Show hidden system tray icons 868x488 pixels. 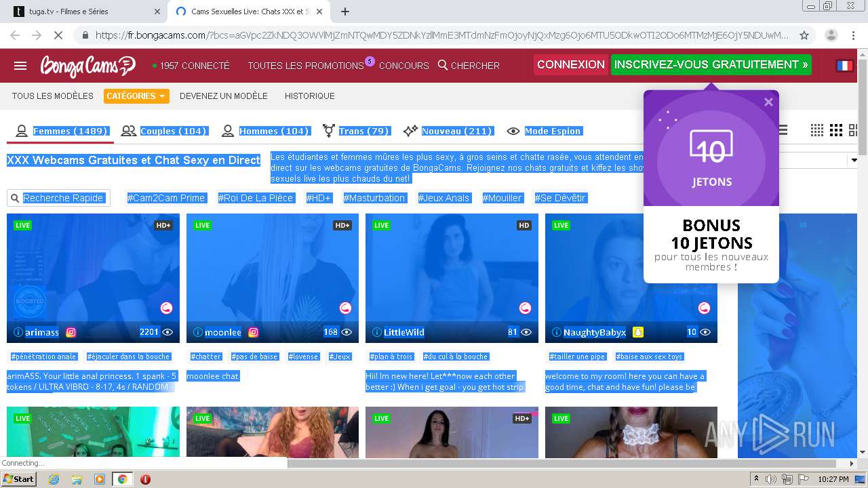click(x=756, y=479)
